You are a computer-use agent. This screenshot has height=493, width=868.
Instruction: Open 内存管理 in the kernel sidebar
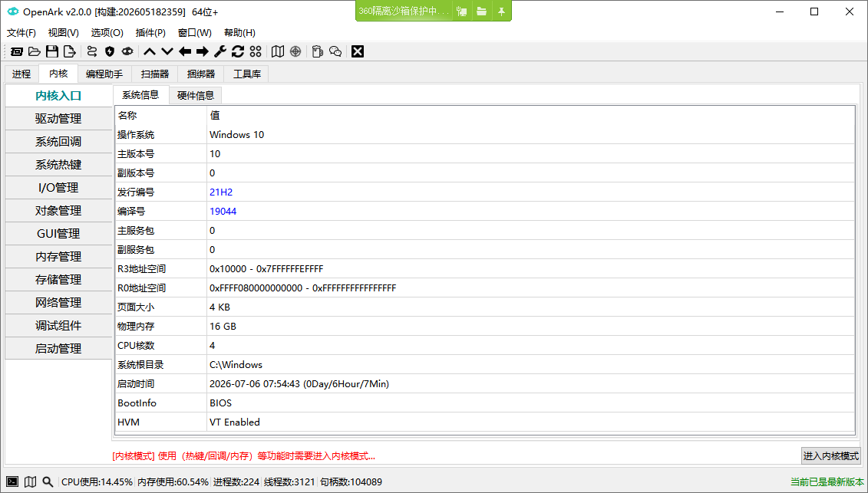pyautogui.click(x=58, y=257)
